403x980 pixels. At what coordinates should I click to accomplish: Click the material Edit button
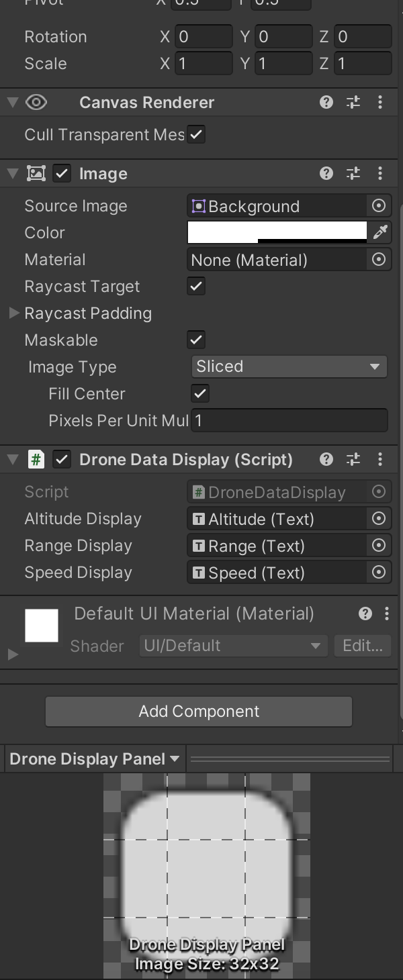[362, 646]
